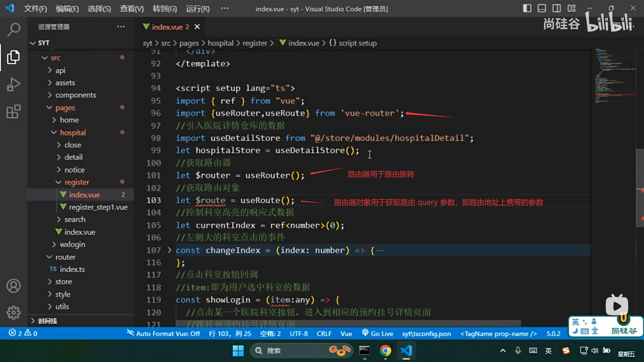Open register_step1.vue file in explorer
644x362 pixels.
(x=98, y=207)
